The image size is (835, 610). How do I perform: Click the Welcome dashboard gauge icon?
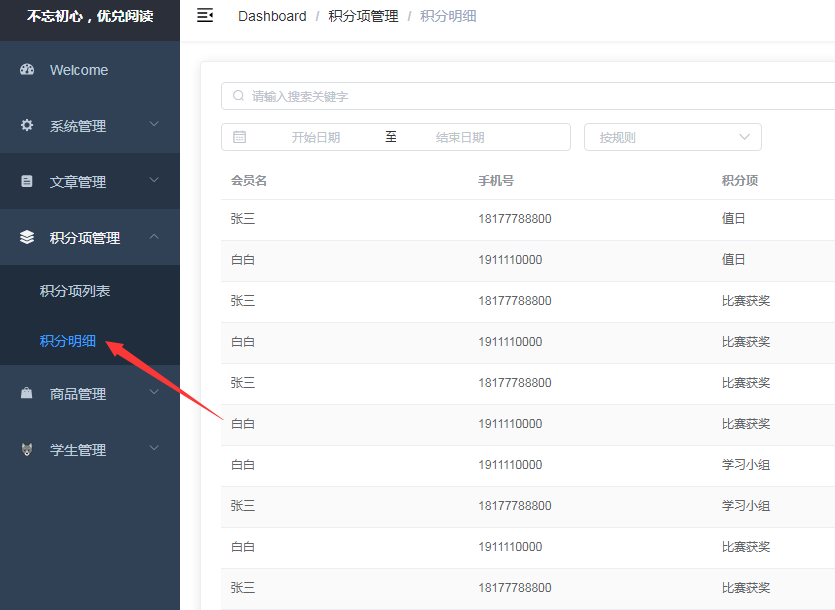click(27, 69)
